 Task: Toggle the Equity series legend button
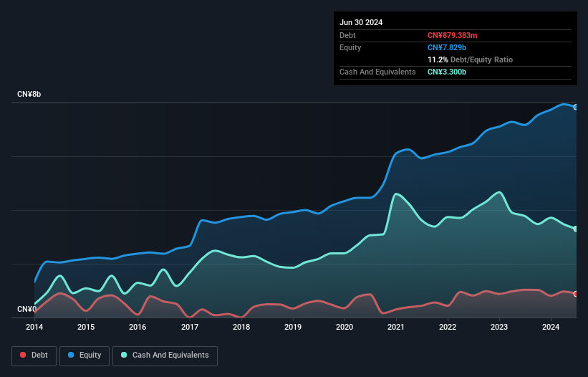85,355
